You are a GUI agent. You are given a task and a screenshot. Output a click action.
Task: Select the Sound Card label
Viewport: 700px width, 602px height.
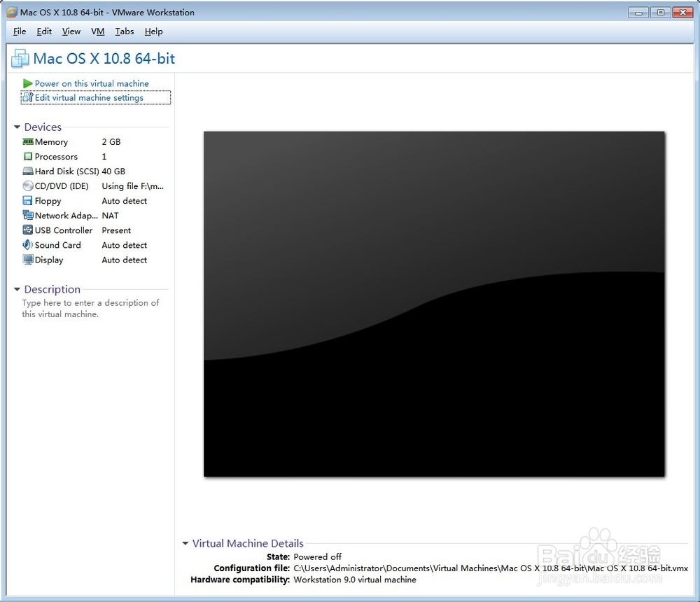pyautogui.click(x=58, y=245)
